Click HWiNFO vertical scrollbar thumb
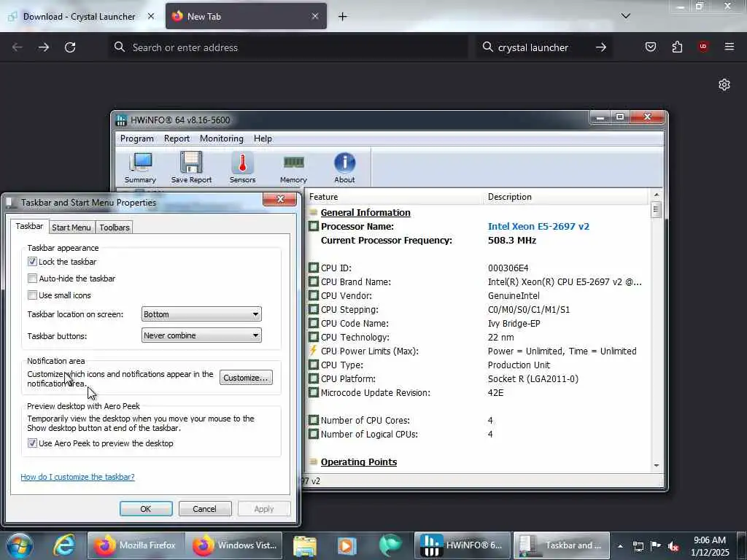Image resolution: width=747 pixels, height=560 pixels. (657, 209)
